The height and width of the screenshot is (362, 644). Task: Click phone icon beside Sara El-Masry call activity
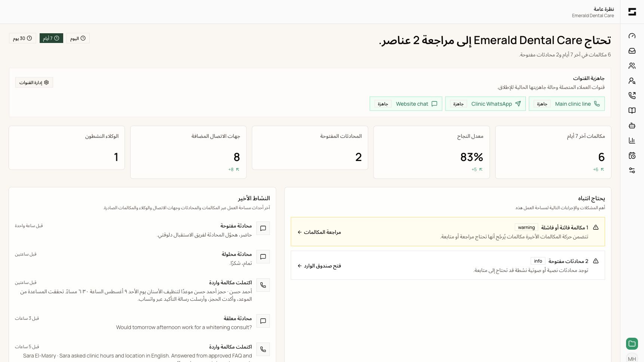[263, 349]
